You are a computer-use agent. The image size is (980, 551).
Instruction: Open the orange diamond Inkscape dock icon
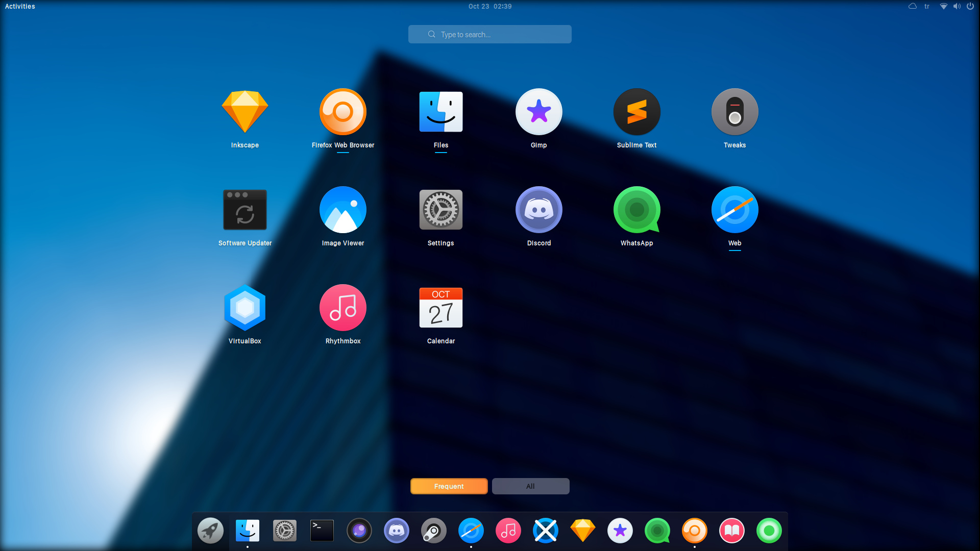coord(583,531)
